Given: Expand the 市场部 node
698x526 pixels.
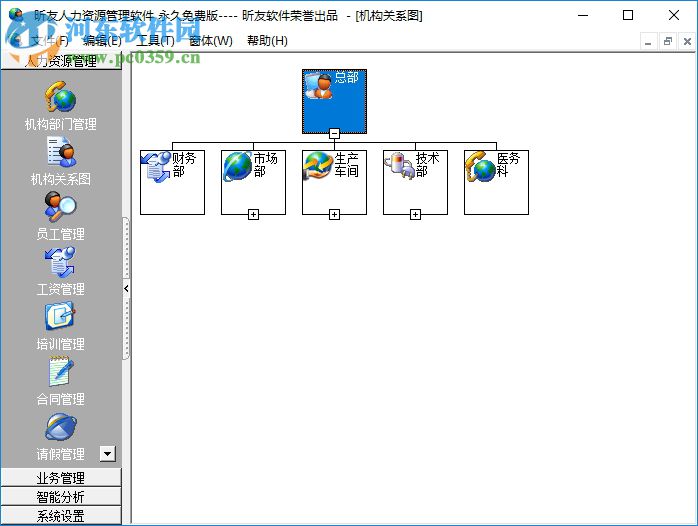Looking at the screenshot, I should pos(253,214).
